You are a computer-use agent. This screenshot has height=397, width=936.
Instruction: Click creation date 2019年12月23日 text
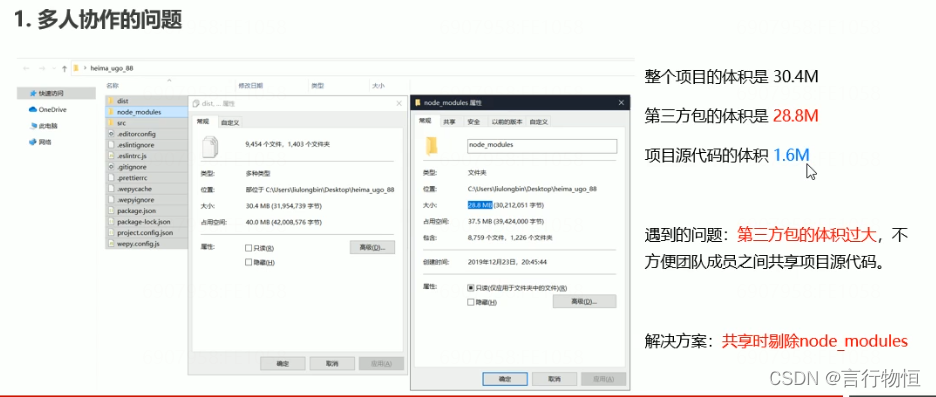coord(506,261)
